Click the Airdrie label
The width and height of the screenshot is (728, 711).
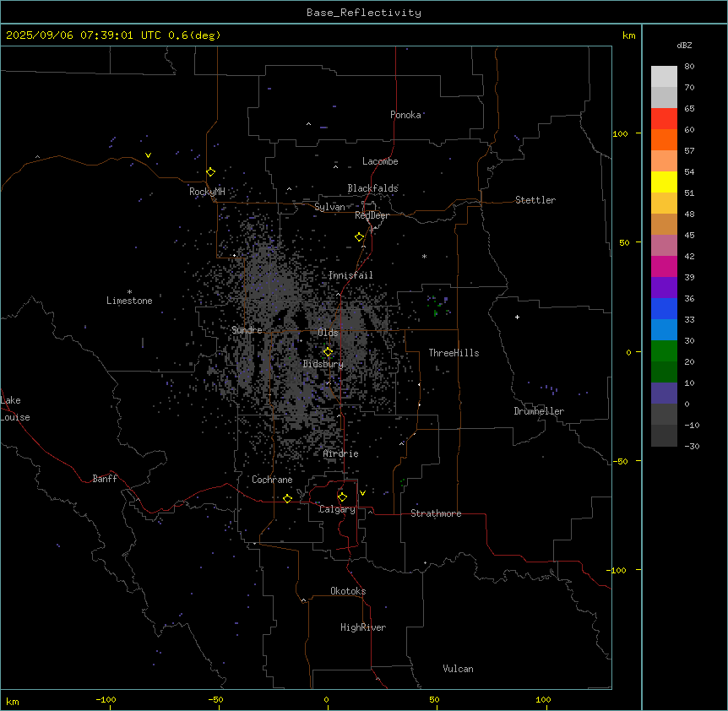tap(341, 453)
